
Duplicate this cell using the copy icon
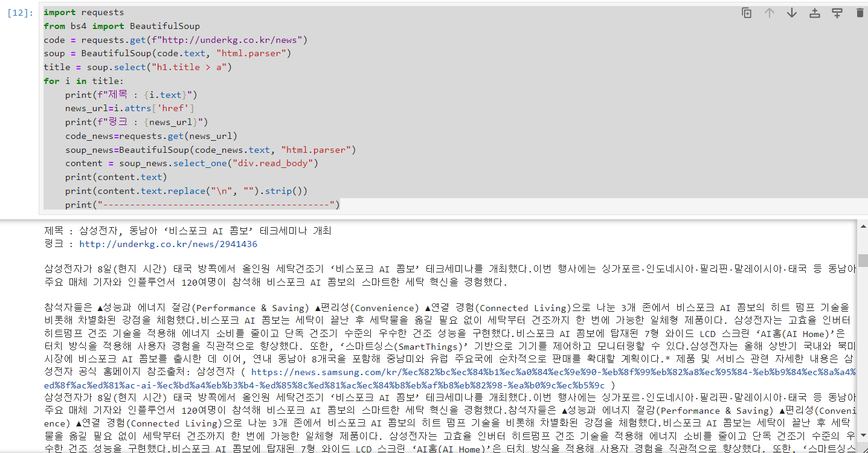point(747,13)
